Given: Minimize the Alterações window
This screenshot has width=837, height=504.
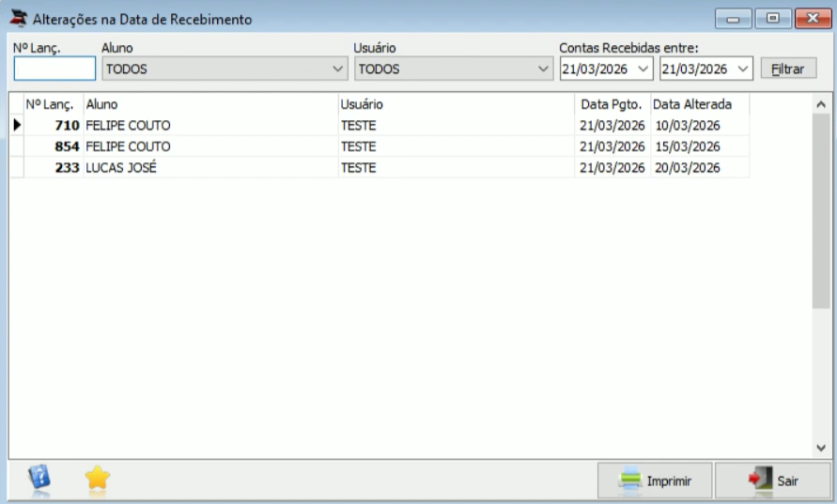Looking at the screenshot, I should click(733, 19).
